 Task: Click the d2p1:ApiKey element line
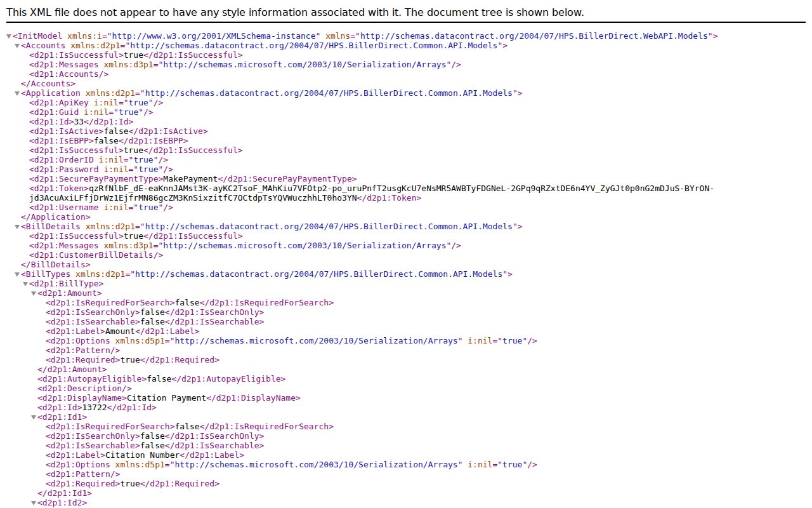tap(96, 103)
